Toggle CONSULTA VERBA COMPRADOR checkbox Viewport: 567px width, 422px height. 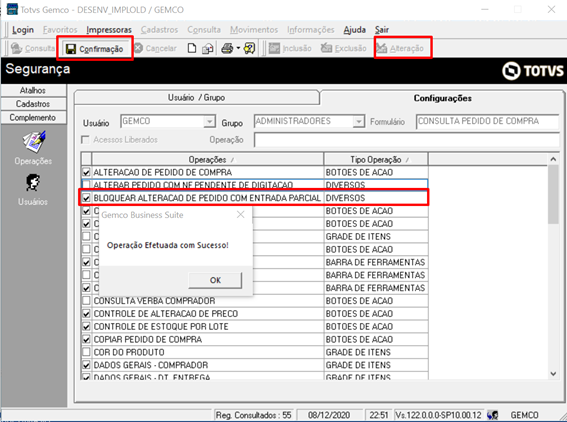[x=86, y=300]
